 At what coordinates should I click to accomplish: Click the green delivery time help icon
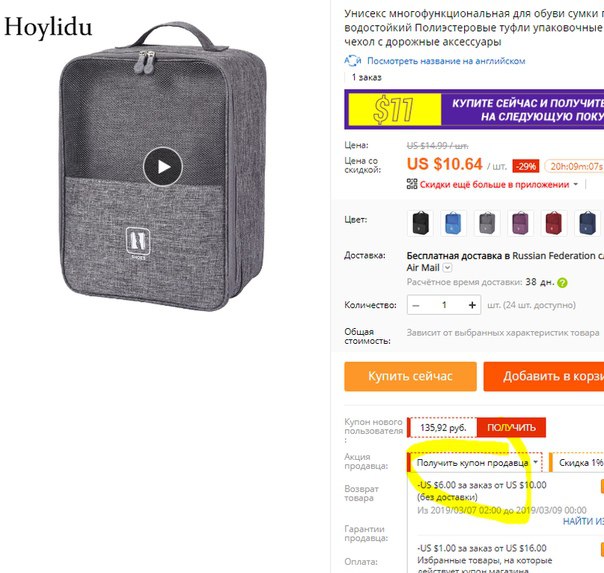(x=562, y=283)
